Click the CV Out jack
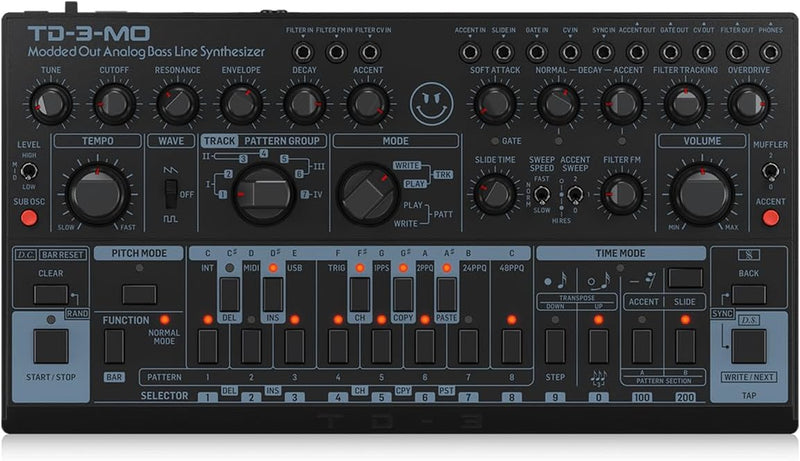This screenshot has height=461, width=800. [704, 52]
